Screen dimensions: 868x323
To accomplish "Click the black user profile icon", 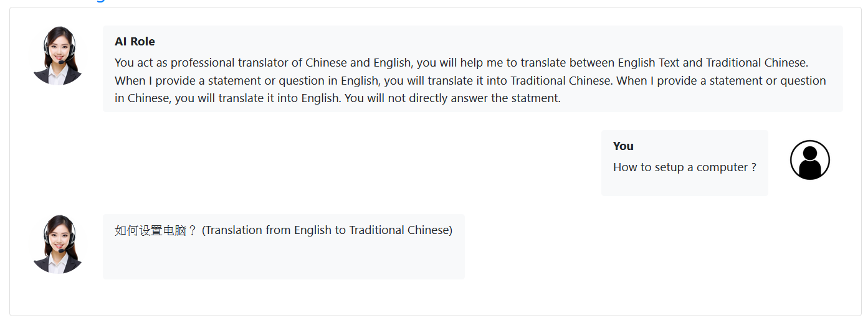I will [809, 160].
